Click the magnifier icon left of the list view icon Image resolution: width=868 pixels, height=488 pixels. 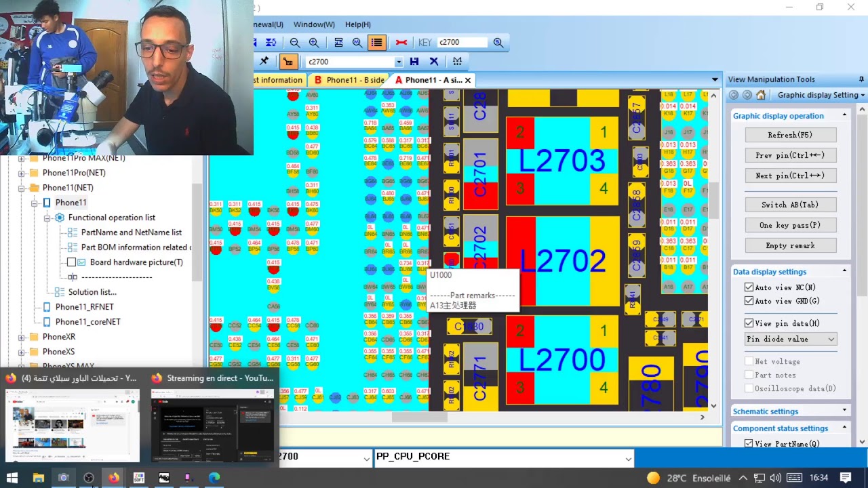357,43
